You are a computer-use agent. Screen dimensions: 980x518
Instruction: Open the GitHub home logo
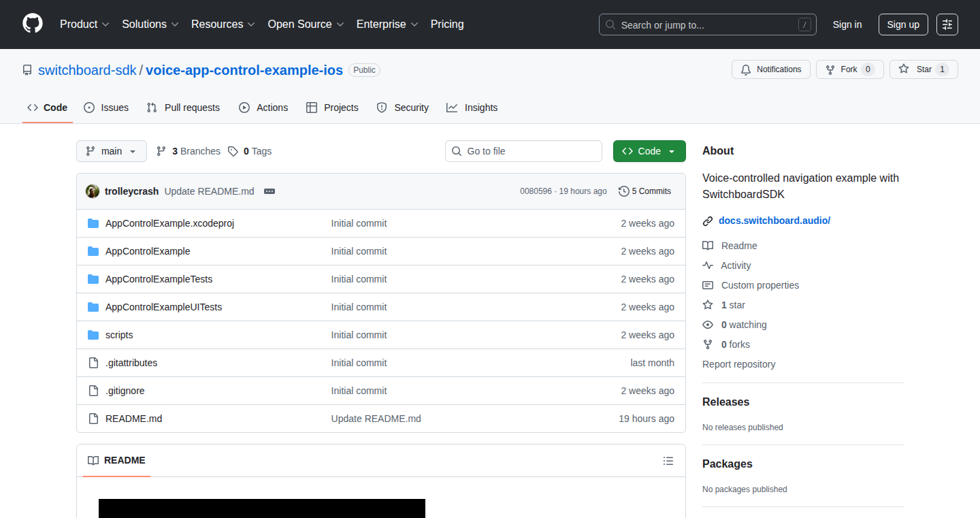(x=33, y=24)
